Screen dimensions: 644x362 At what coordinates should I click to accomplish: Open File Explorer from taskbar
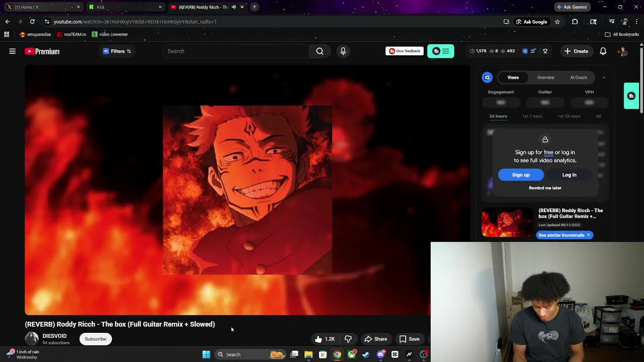click(x=308, y=354)
